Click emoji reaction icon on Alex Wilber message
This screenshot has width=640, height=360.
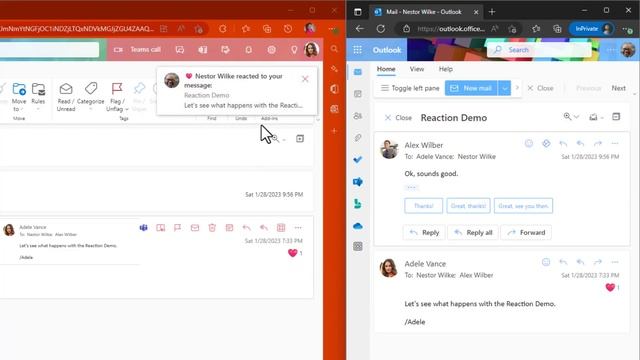(529, 143)
